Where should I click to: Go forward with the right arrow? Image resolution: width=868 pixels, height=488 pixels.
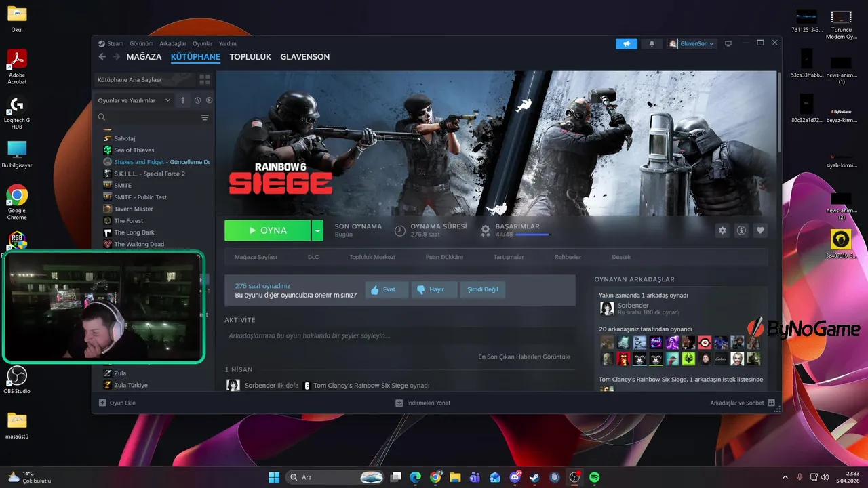pos(117,57)
